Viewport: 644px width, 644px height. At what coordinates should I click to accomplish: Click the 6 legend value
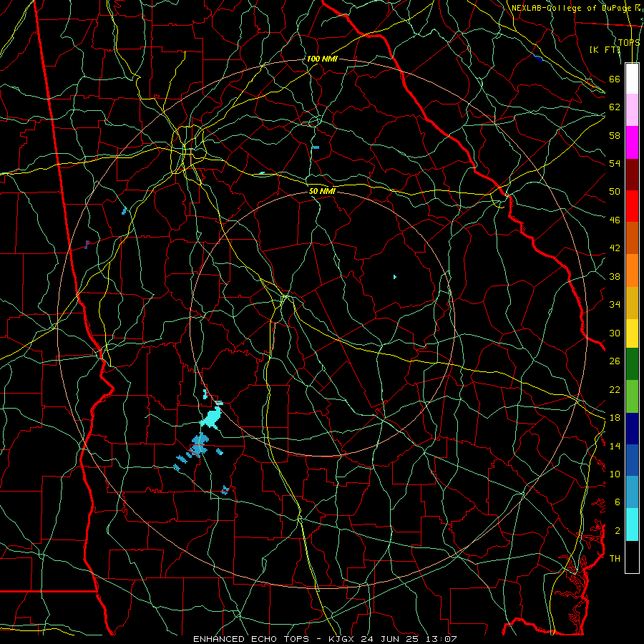[617, 502]
